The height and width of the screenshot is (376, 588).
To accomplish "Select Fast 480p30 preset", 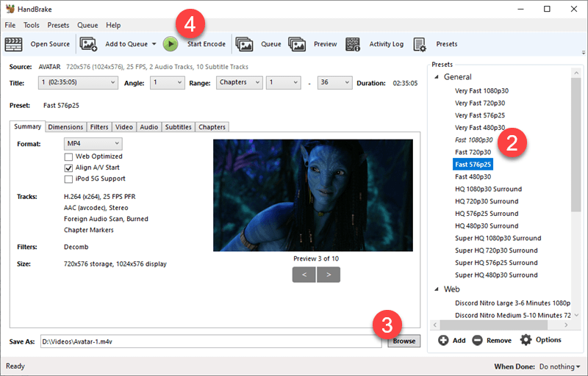I will point(473,177).
